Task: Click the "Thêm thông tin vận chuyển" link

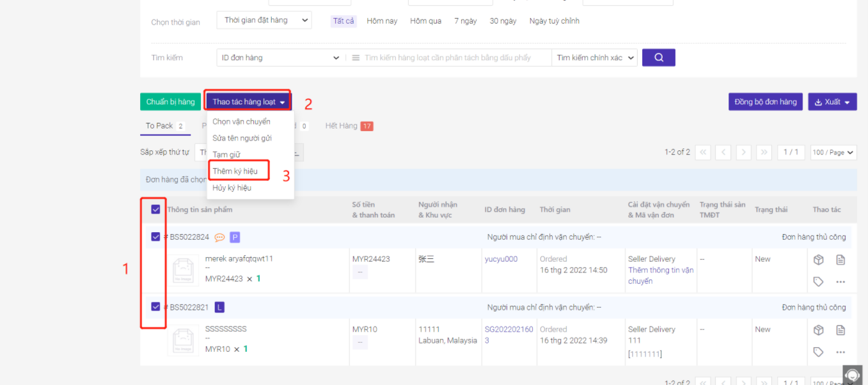Action: 660,276
